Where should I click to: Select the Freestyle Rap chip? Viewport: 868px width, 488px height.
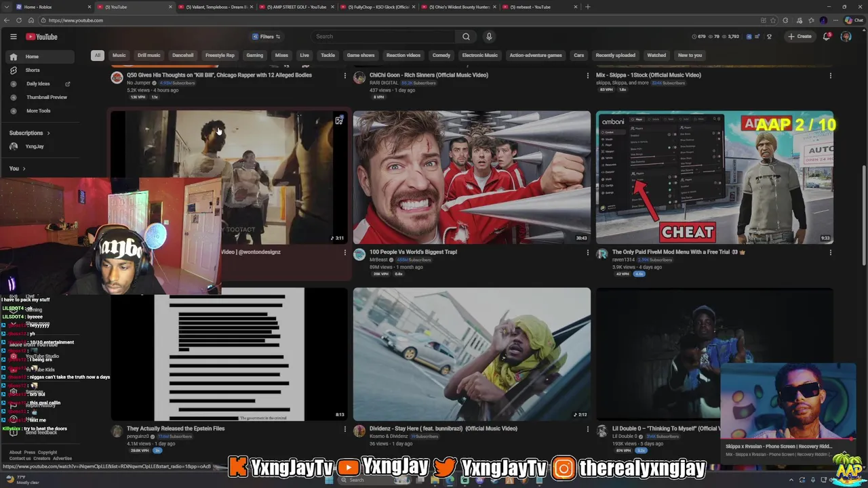click(220, 56)
